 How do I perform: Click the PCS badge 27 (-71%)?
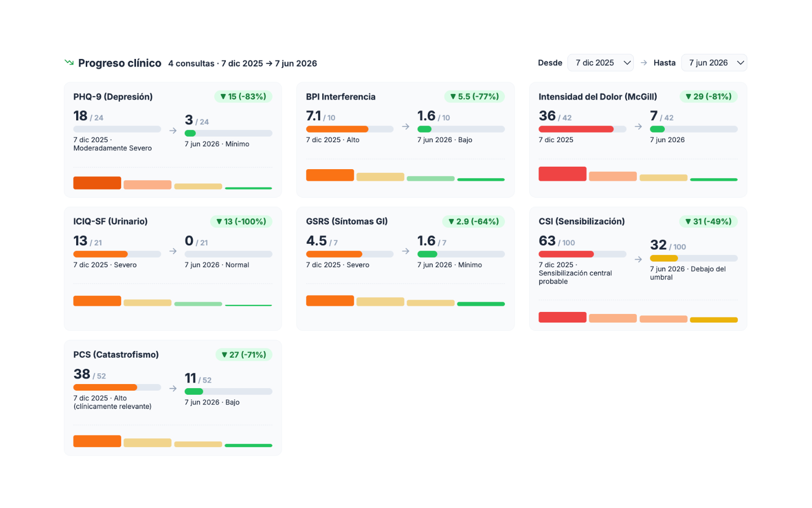244,355
